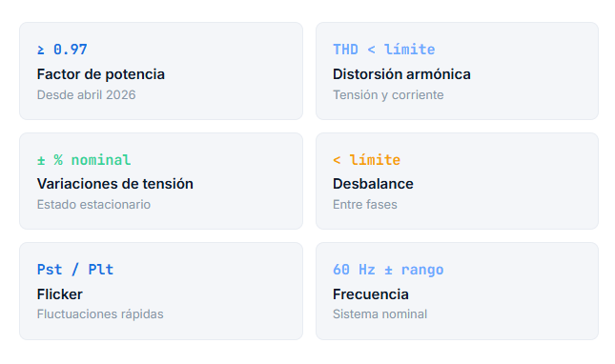Viewport: 615px width, 364px height.
Task: Click the Estado estacionario subtitle
Action: (x=93, y=205)
